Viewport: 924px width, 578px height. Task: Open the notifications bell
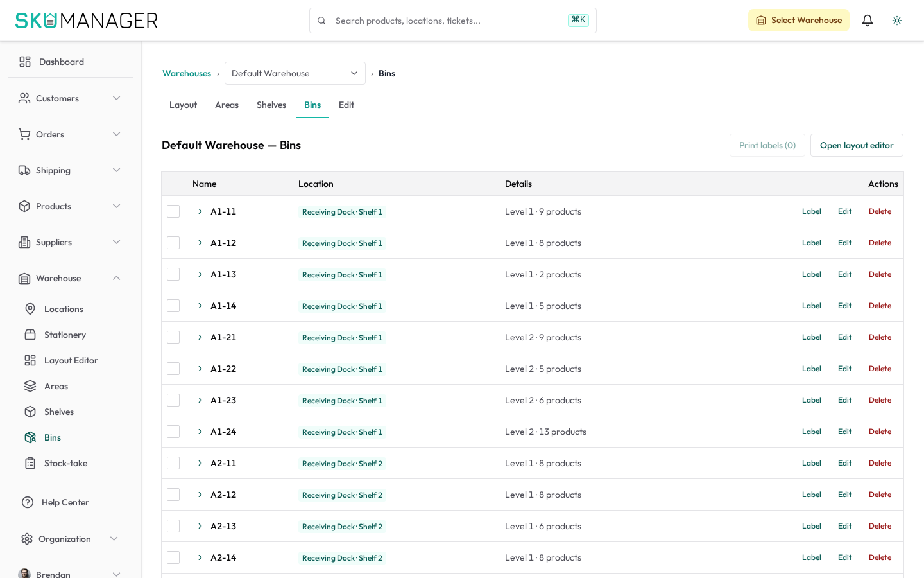click(868, 21)
